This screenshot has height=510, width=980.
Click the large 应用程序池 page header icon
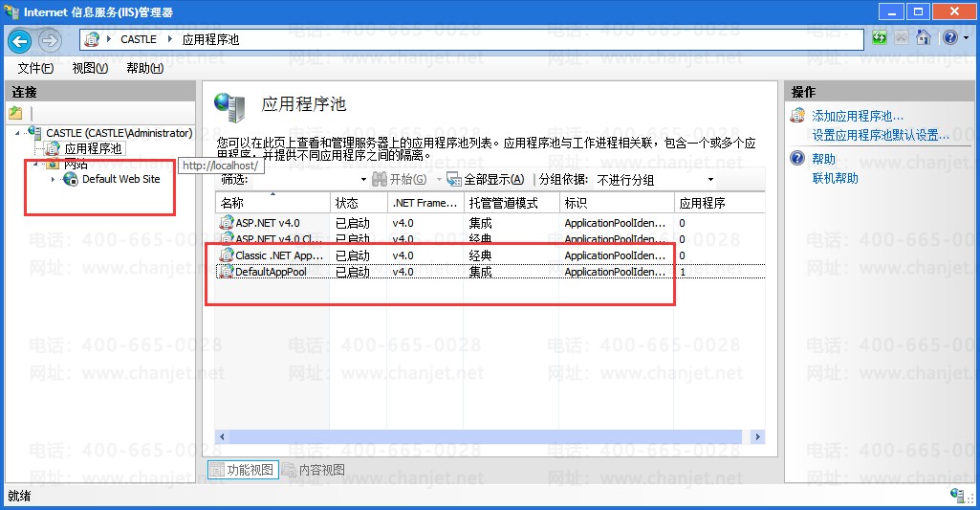229,107
